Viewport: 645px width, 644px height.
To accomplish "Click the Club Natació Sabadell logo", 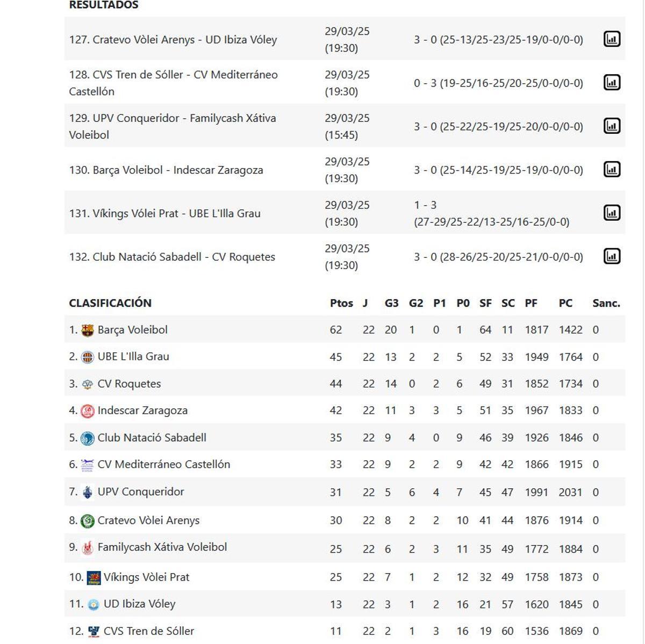I will [x=87, y=437].
